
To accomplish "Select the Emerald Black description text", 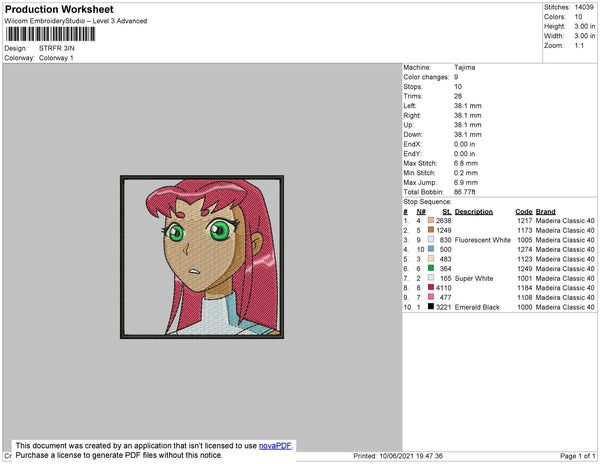I will pos(477,307).
